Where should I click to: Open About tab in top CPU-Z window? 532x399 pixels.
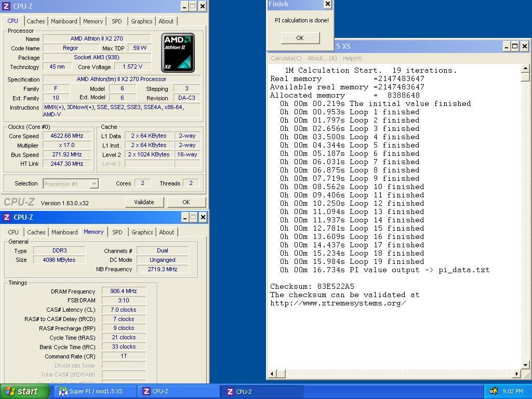click(166, 21)
